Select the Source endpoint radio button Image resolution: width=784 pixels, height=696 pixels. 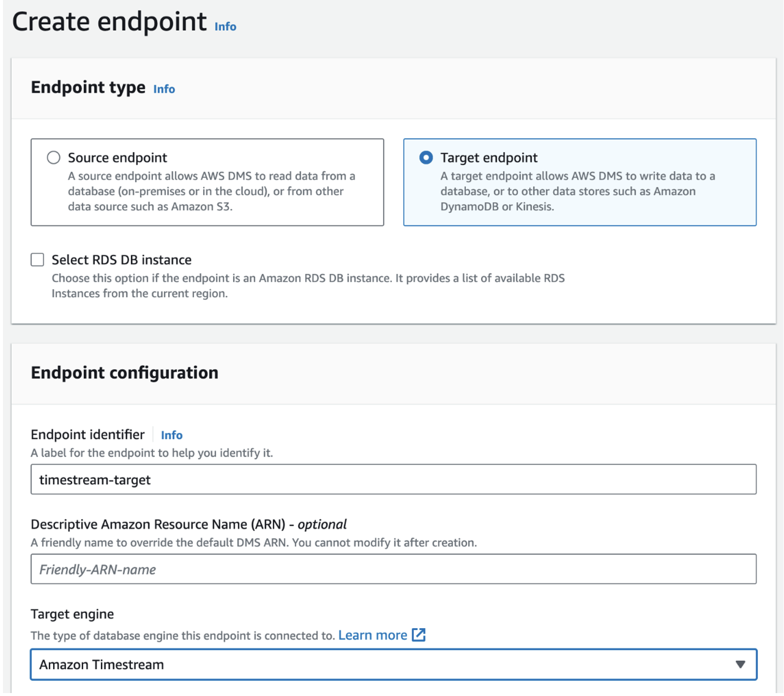54,157
